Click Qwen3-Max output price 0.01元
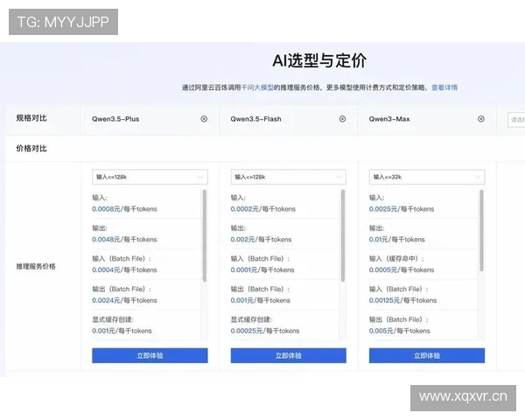Viewport: 525px width, 420px height. 378,240
